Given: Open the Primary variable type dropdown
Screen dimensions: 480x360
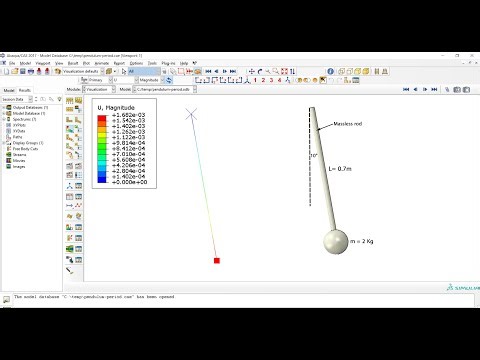Looking at the screenshot, I should coord(110,80).
